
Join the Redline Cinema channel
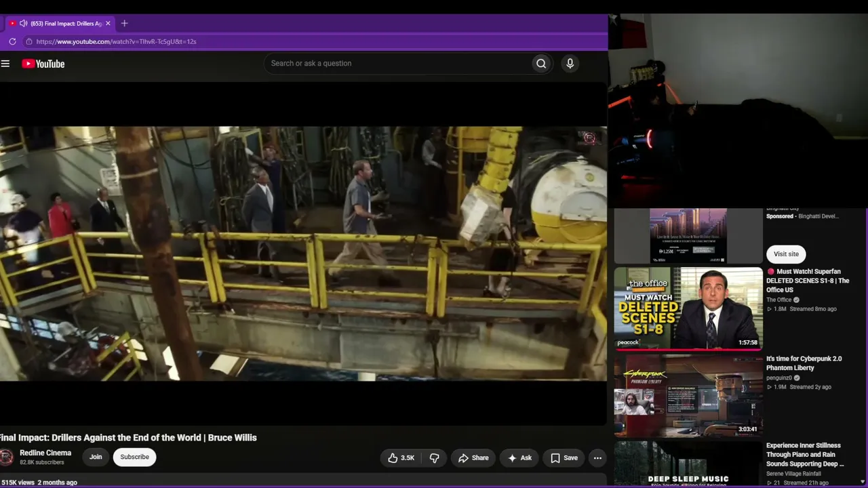(96, 457)
